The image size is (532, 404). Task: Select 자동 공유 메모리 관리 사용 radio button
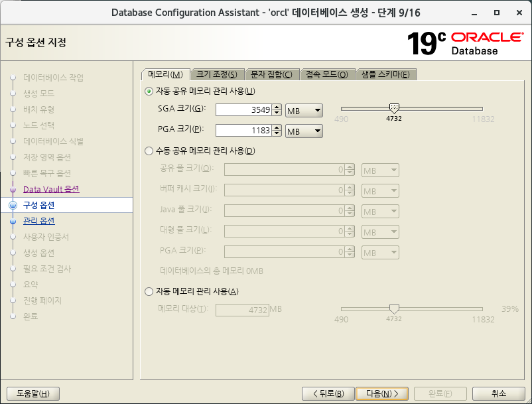click(x=149, y=92)
